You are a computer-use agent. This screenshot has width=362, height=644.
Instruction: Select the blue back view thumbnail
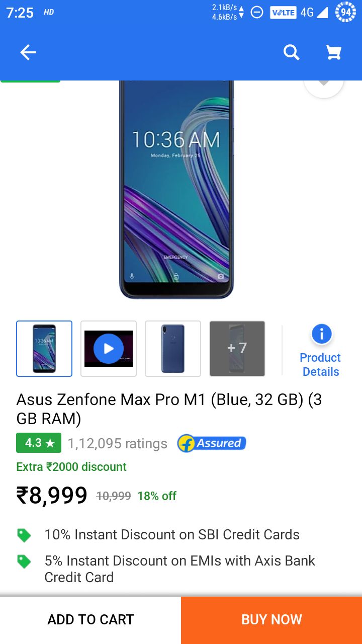point(173,349)
